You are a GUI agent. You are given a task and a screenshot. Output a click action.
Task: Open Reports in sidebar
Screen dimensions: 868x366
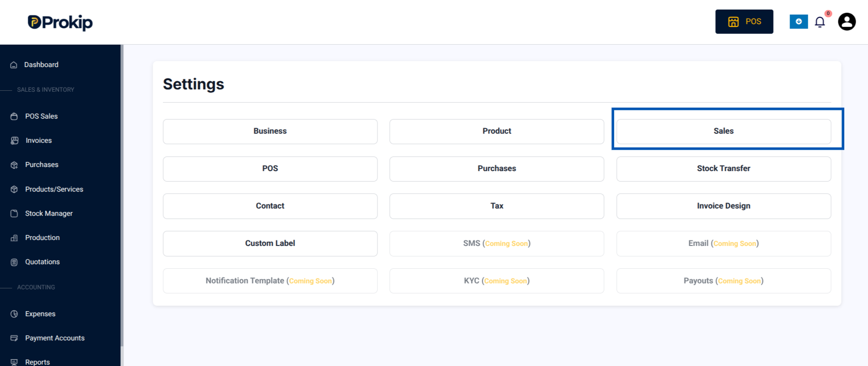[x=37, y=362]
